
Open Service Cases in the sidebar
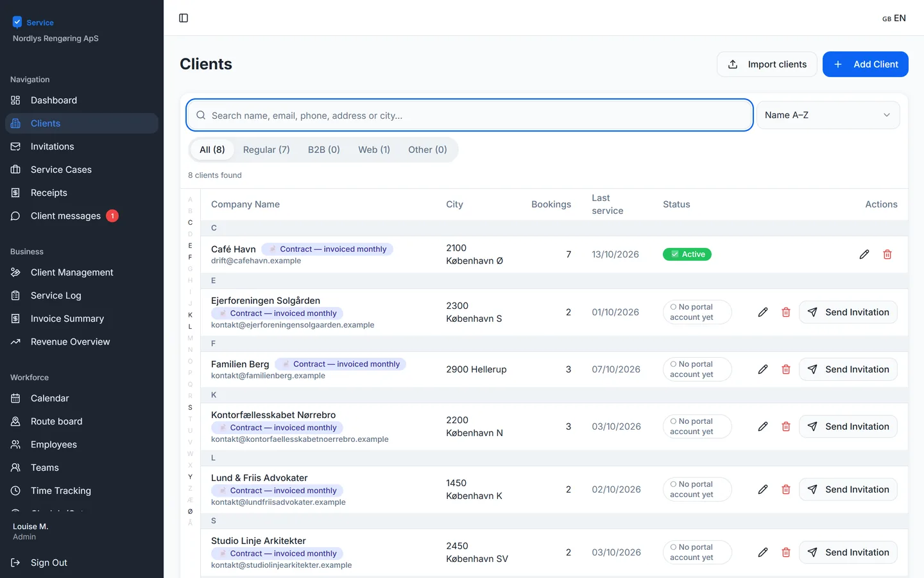[x=81, y=170]
